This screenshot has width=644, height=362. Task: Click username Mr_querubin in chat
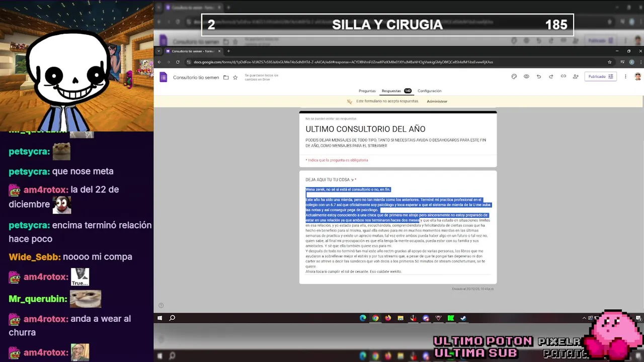coord(38,299)
